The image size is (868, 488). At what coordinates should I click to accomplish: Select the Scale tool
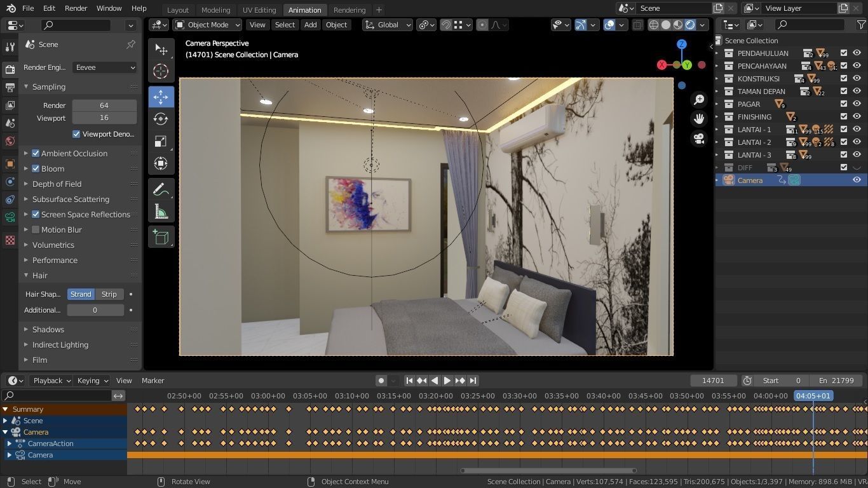click(x=161, y=141)
